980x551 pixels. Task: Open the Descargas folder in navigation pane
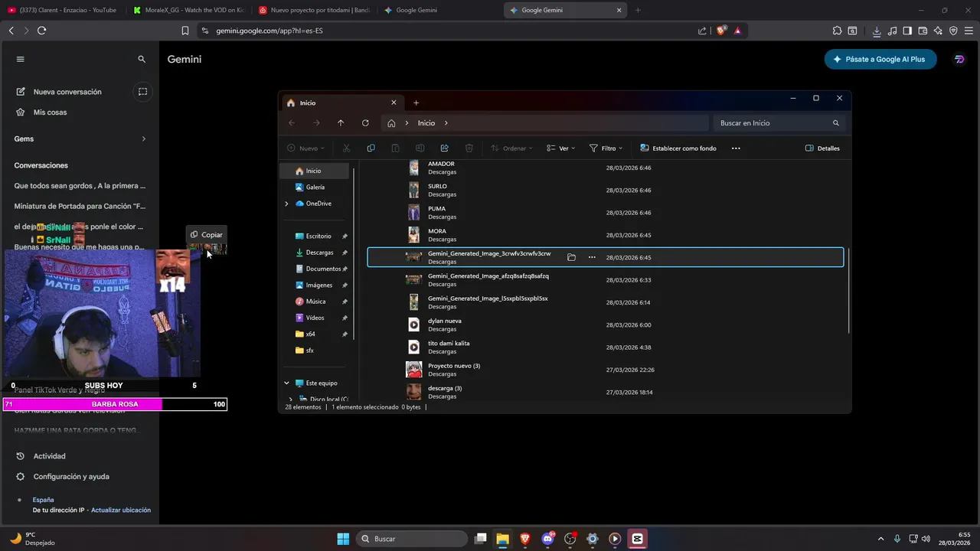[x=319, y=253]
